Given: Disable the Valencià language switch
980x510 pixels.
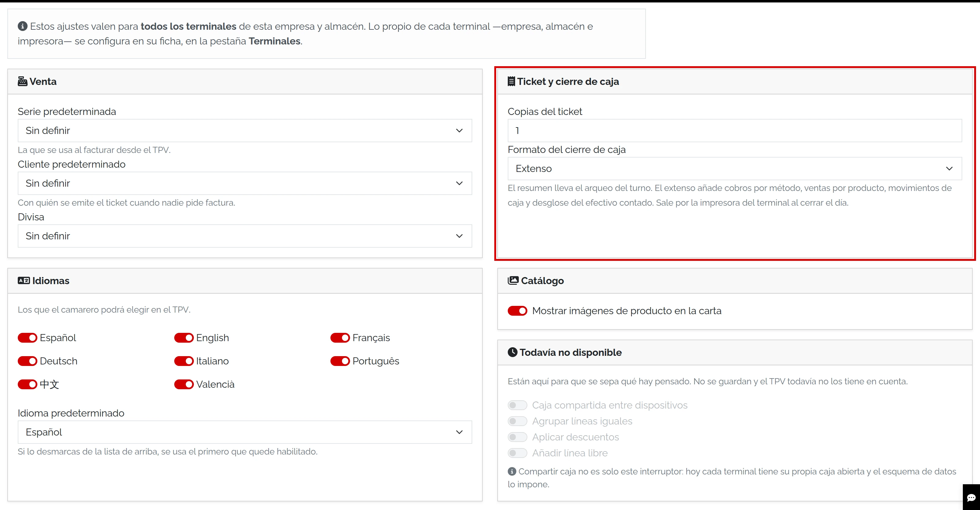Looking at the screenshot, I should [x=184, y=384].
